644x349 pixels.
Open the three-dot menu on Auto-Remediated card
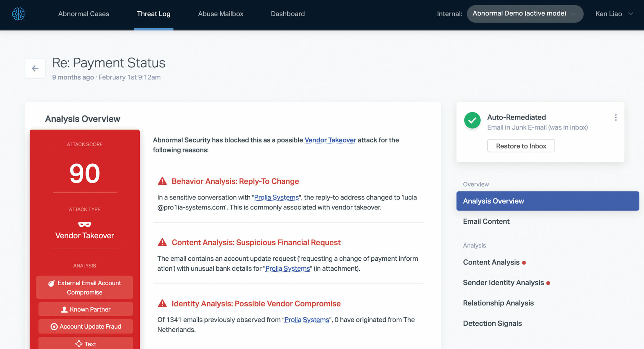coord(616,118)
